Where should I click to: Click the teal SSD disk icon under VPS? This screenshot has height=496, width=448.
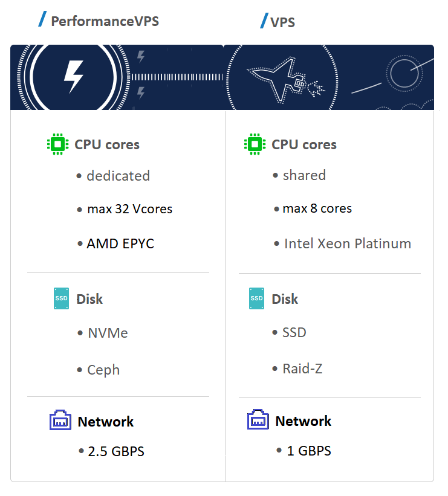click(x=257, y=298)
